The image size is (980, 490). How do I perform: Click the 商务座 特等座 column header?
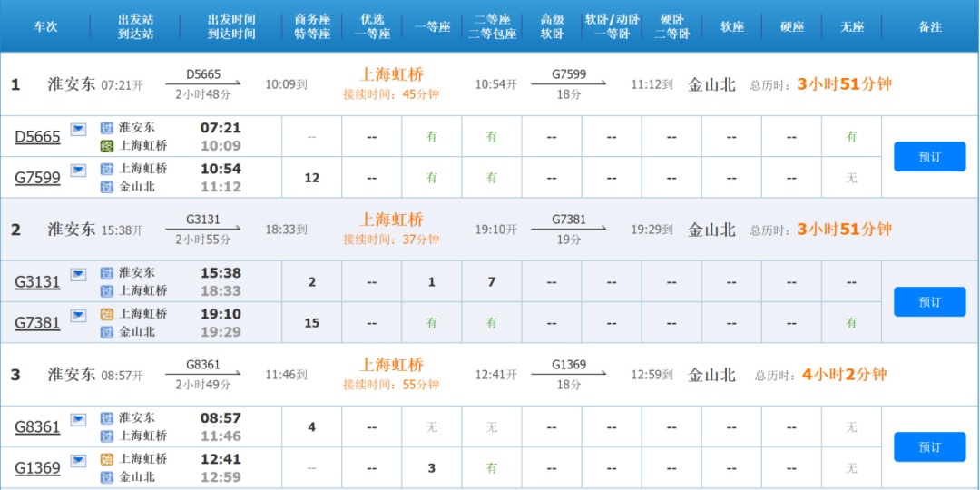point(312,26)
